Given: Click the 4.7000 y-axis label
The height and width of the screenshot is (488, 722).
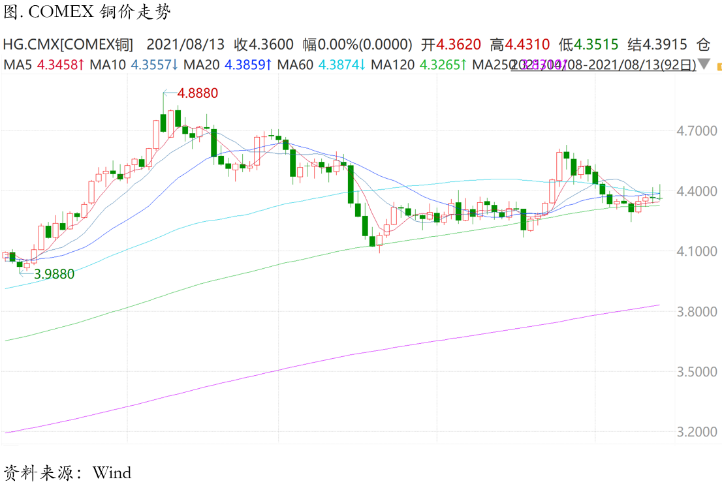Looking at the screenshot, I should coord(697,131).
